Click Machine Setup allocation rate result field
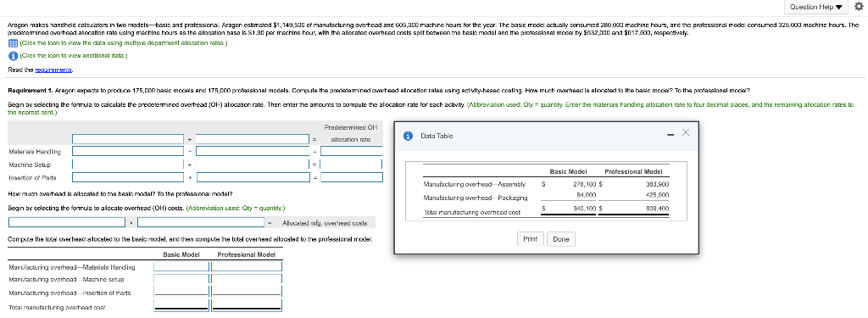 [352, 164]
